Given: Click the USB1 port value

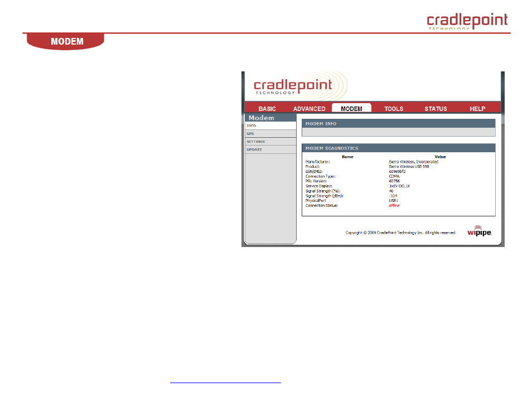Looking at the screenshot, I should (x=393, y=201).
